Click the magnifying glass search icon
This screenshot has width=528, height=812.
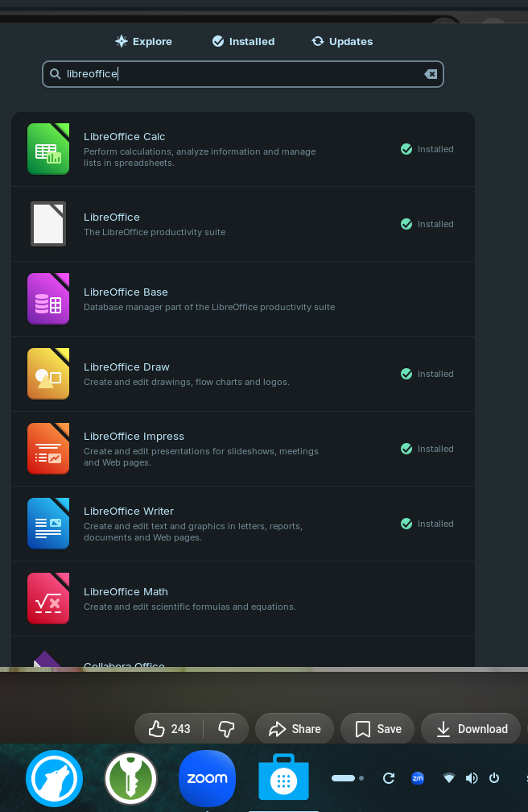pos(55,74)
